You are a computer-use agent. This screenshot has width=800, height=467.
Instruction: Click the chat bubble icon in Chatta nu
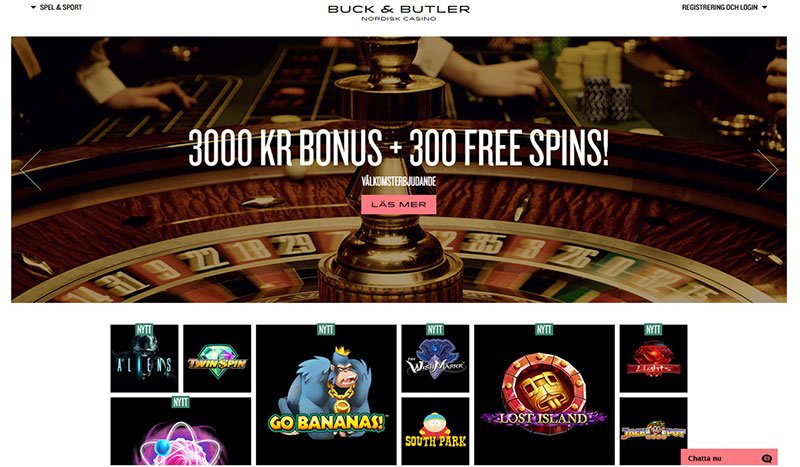click(x=766, y=458)
